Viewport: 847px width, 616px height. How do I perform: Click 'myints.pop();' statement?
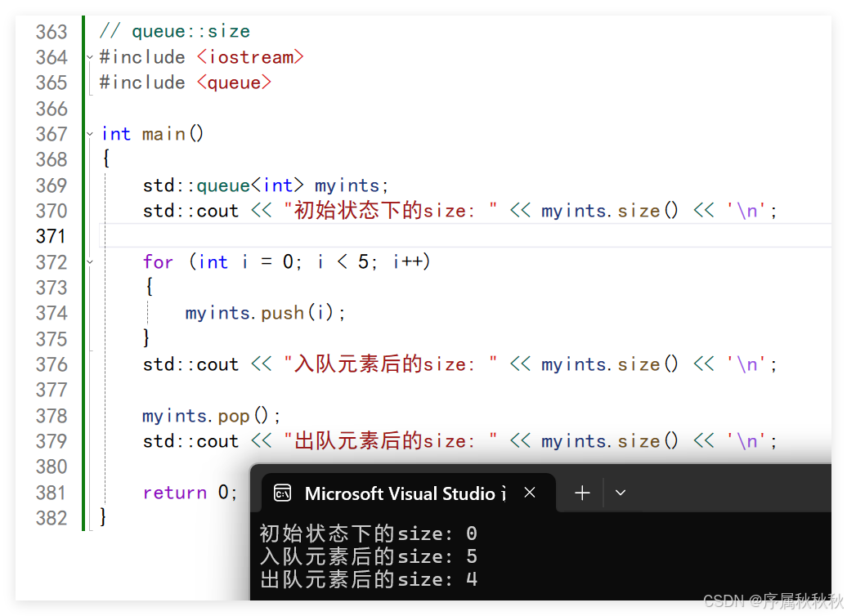click(x=211, y=416)
